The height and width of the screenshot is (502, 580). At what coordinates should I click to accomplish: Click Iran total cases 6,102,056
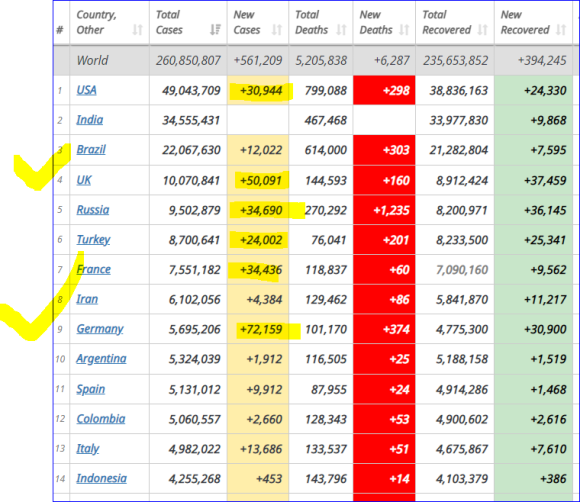point(195,300)
